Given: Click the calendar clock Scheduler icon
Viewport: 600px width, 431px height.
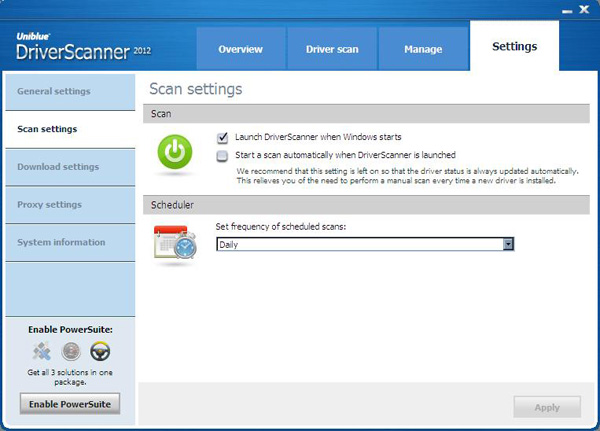Looking at the screenshot, I should [x=175, y=242].
